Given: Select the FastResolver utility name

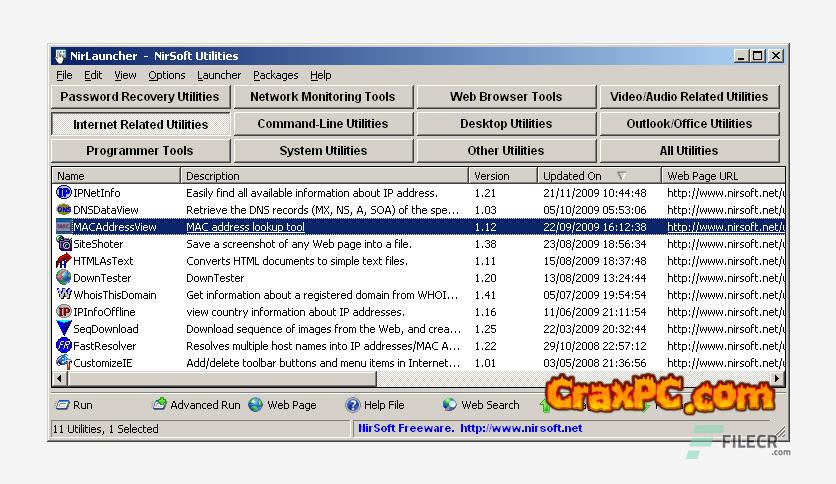Looking at the screenshot, I should (104, 346).
